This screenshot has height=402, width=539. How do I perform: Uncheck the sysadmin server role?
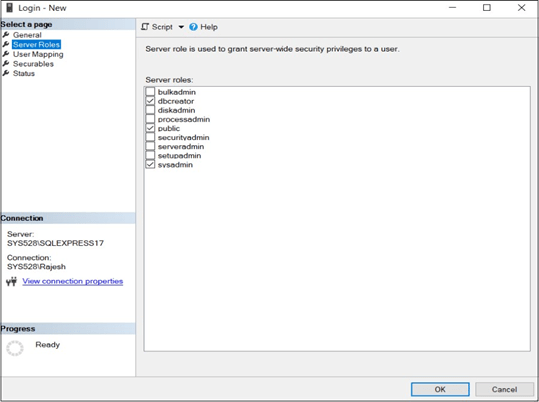click(x=150, y=164)
